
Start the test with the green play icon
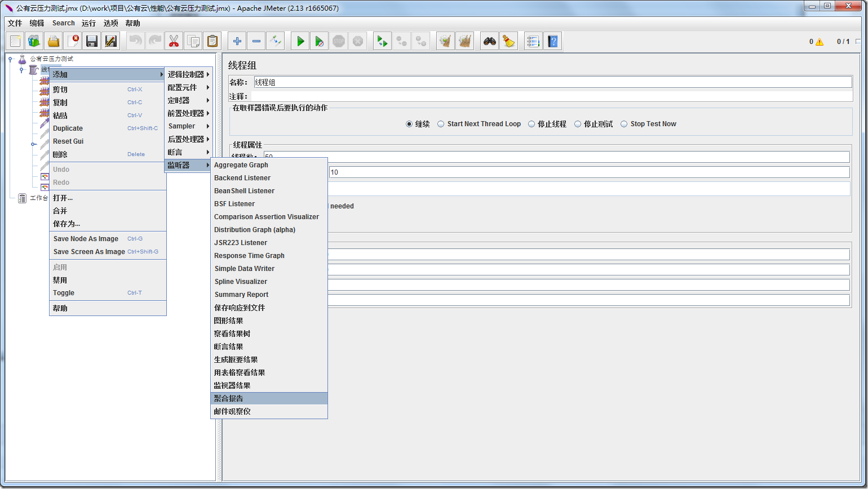coord(300,41)
